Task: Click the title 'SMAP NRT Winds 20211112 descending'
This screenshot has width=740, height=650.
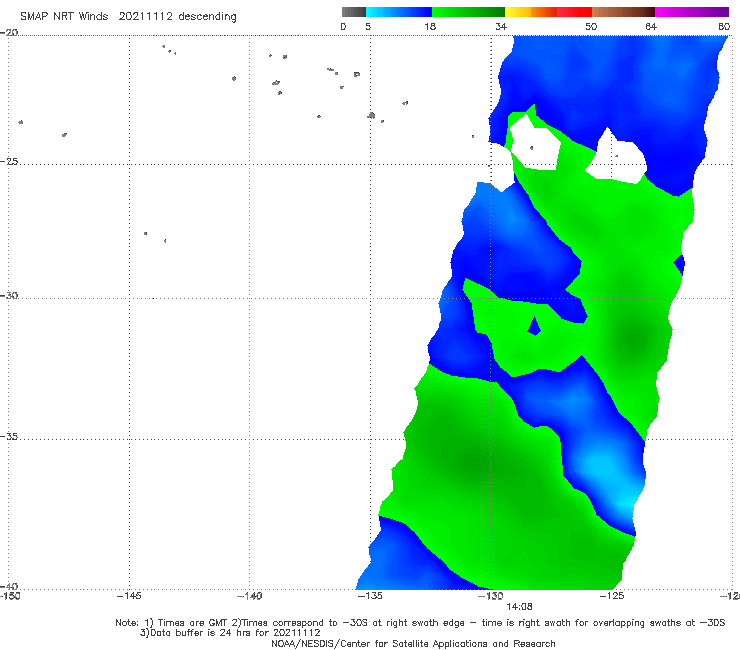Action: point(128,16)
